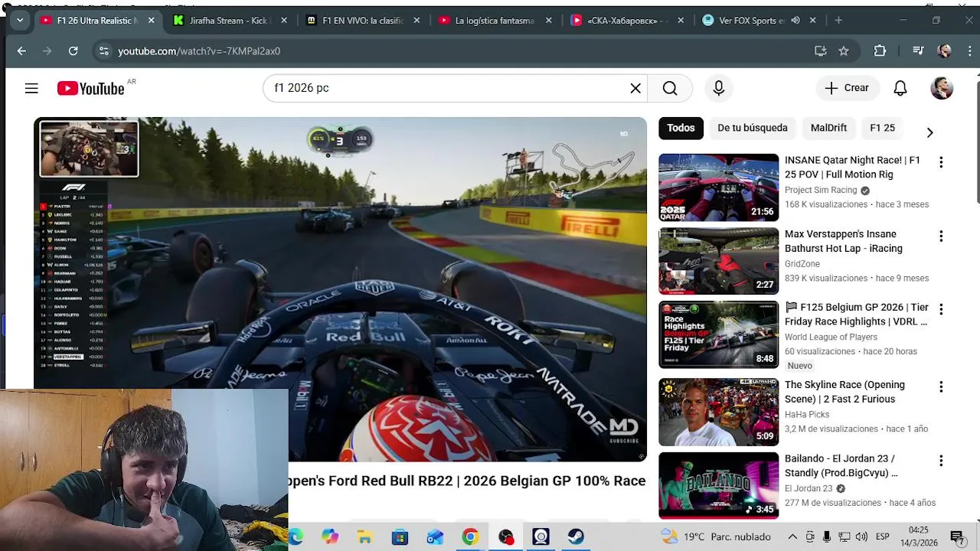Open F125 Belgium GP 2026 title
Image resolution: width=980 pixels, height=551 pixels.
point(857,315)
